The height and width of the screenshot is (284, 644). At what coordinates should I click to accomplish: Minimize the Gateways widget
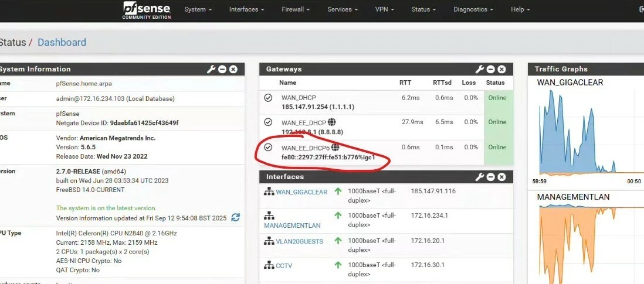pos(491,69)
